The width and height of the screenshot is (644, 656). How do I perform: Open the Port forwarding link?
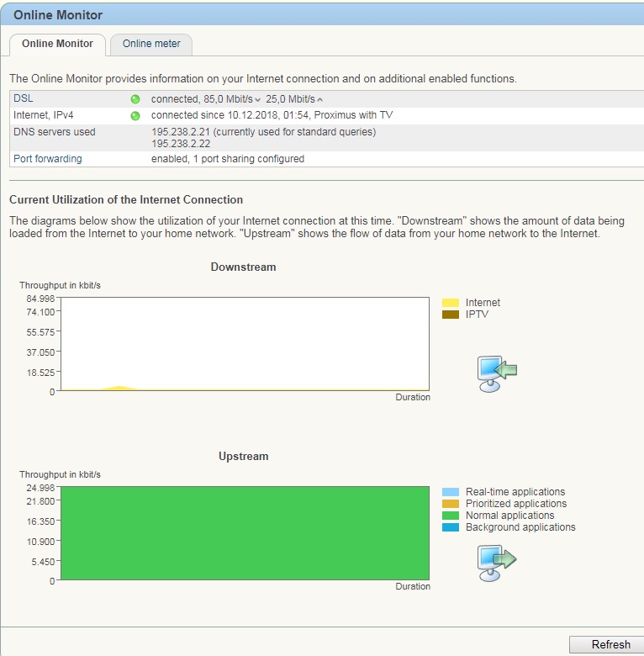pyautogui.click(x=47, y=158)
